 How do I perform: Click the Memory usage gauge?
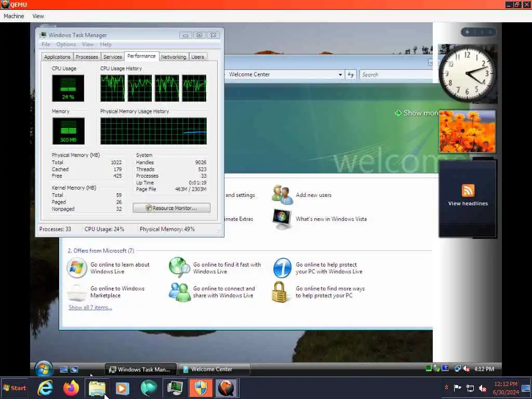(68, 131)
